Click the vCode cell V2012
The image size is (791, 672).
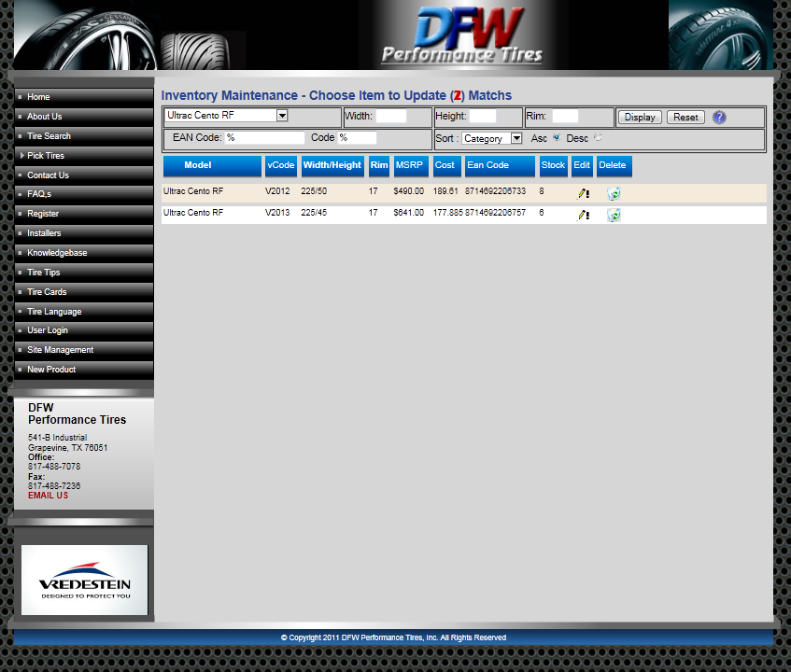(x=277, y=191)
